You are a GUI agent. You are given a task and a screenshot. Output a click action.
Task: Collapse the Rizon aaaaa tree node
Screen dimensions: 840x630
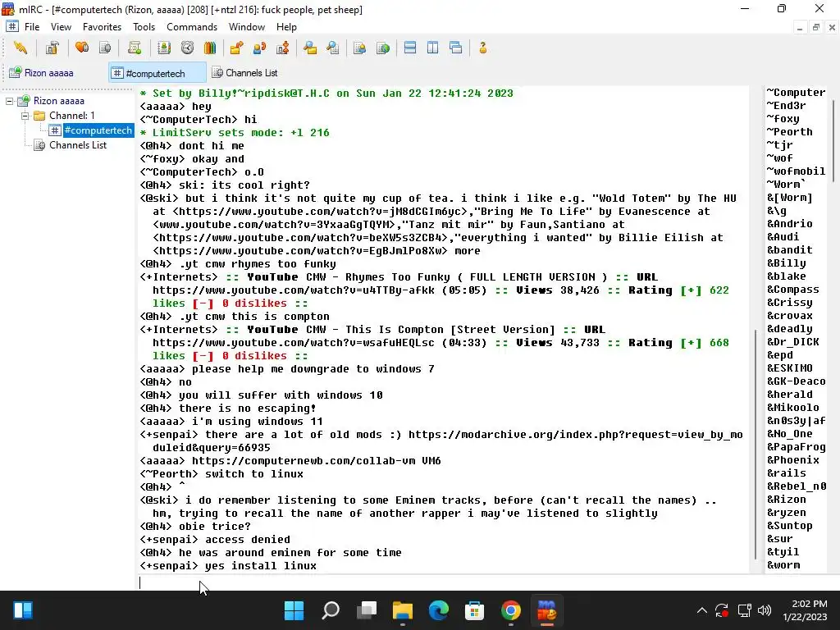click(x=9, y=101)
